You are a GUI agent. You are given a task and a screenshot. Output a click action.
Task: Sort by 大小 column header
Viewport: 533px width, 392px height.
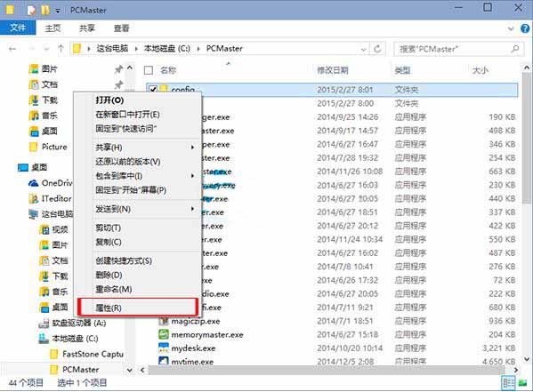click(x=480, y=70)
